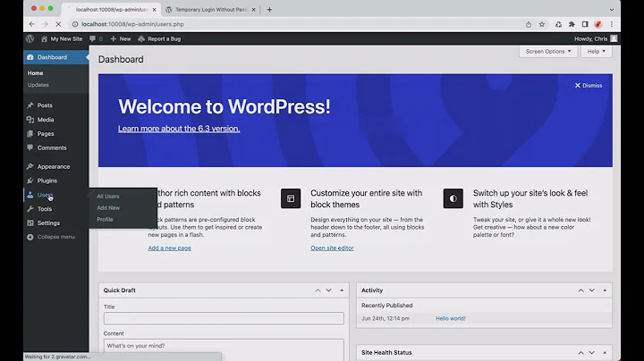644x361 pixels.
Task: Open Hello world! post link
Action: 451,318
